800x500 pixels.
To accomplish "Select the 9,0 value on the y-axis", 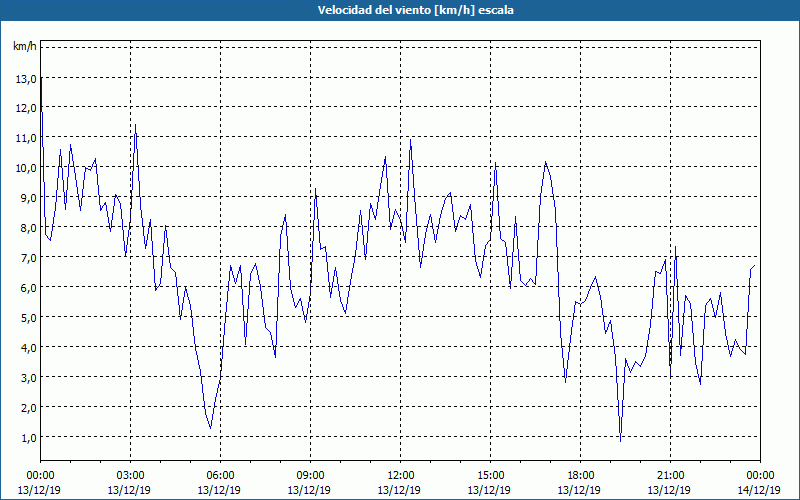I will tap(28, 198).
